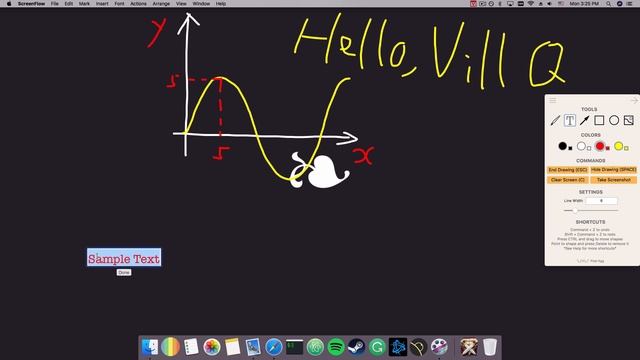Click small square beside black color
Screen dimensions: 640x360
(570, 149)
